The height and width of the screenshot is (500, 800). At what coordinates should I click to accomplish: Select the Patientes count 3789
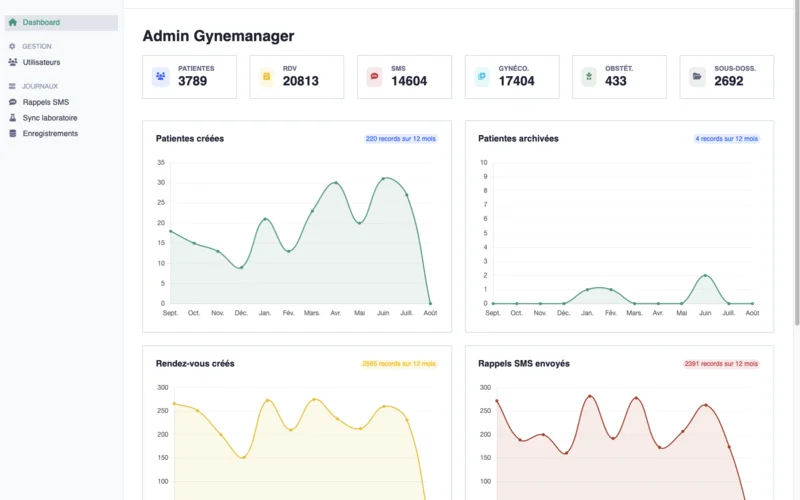[192, 81]
